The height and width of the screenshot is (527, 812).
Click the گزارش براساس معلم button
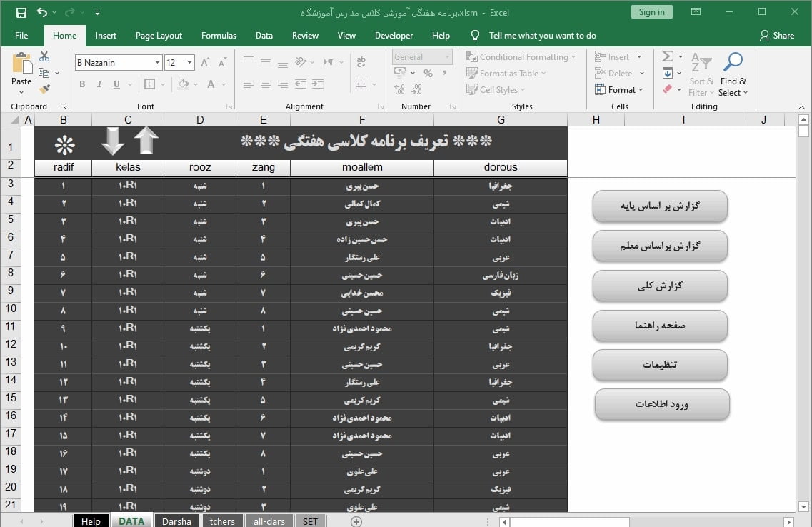tap(660, 246)
